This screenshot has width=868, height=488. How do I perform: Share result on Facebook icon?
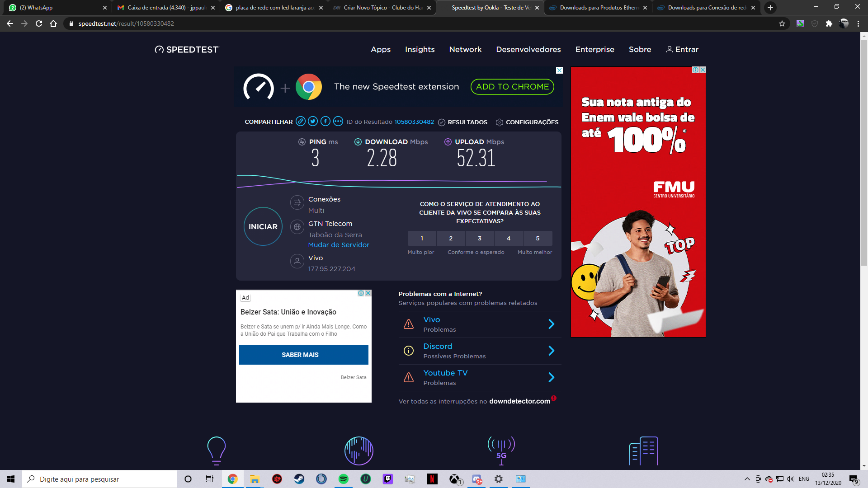click(x=325, y=122)
